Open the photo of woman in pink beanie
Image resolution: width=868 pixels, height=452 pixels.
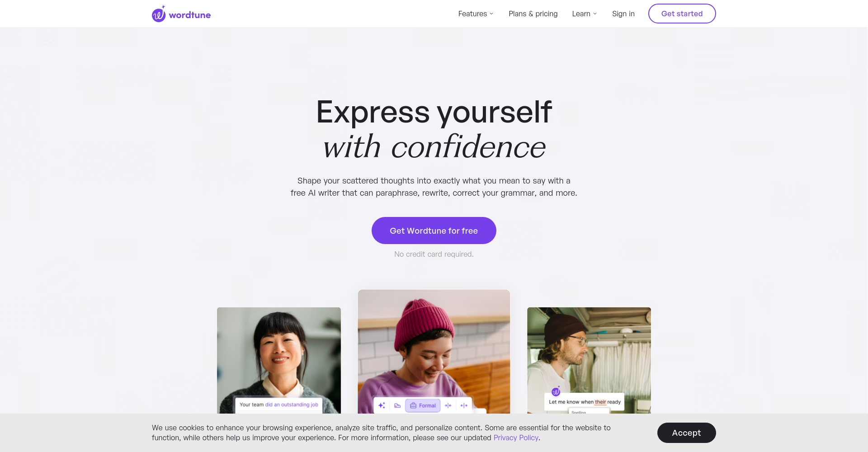434,352
